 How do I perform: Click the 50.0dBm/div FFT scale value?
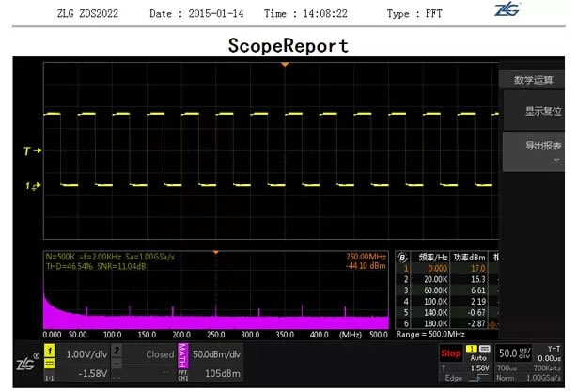click(219, 353)
